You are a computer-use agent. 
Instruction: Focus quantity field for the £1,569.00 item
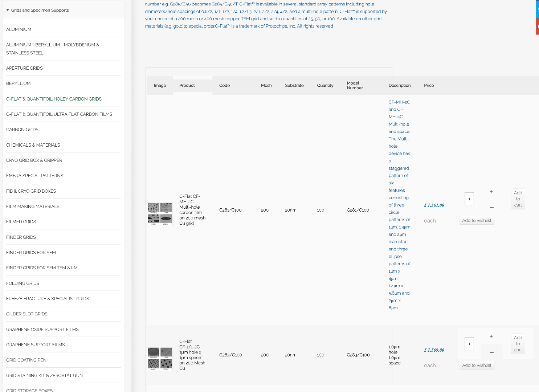tap(469, 344)
